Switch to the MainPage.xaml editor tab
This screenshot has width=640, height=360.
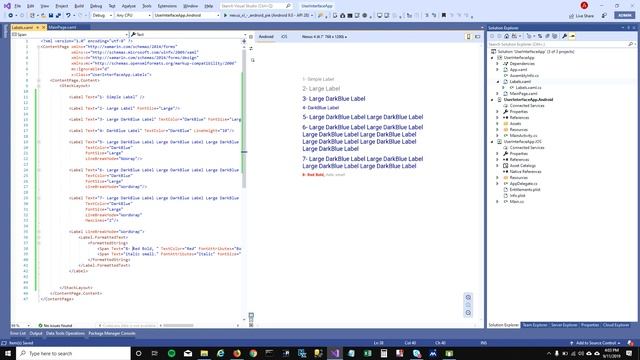pos(62,27)
